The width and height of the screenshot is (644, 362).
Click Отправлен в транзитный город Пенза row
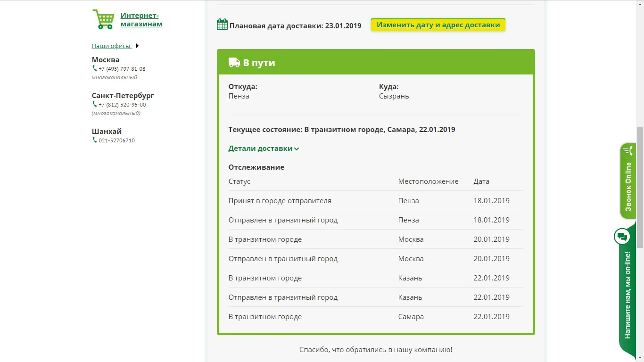click(376, 220)
